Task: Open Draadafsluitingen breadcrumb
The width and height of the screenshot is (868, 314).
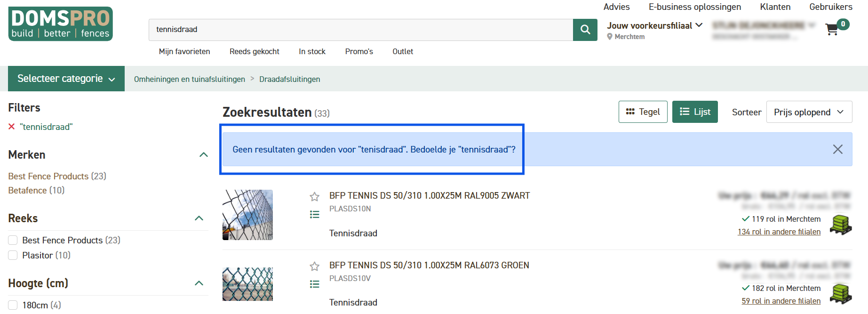Action: pyautogui.click(x=290, y=79)
